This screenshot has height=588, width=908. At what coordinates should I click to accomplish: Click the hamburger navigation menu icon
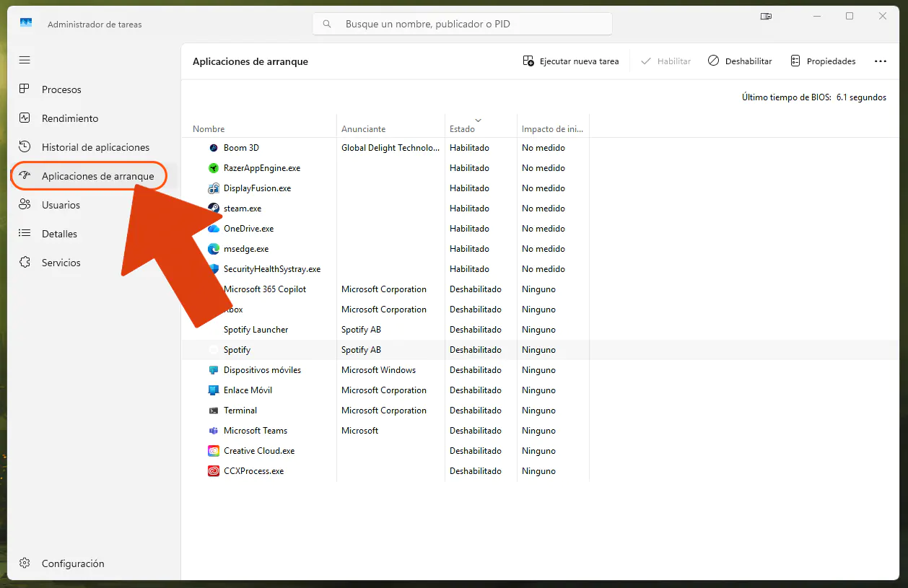coord(25,60)
